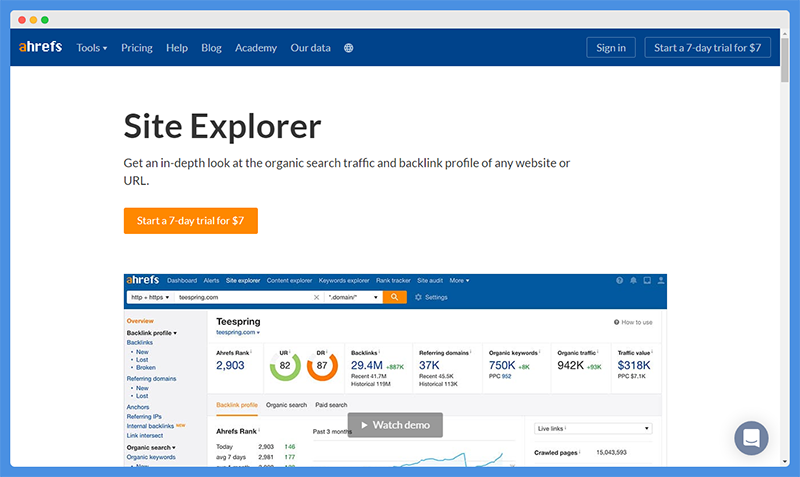Clear teespring.com with the X icon
The height and width of the screenshot is (477, 800).
tap(316, 297)
